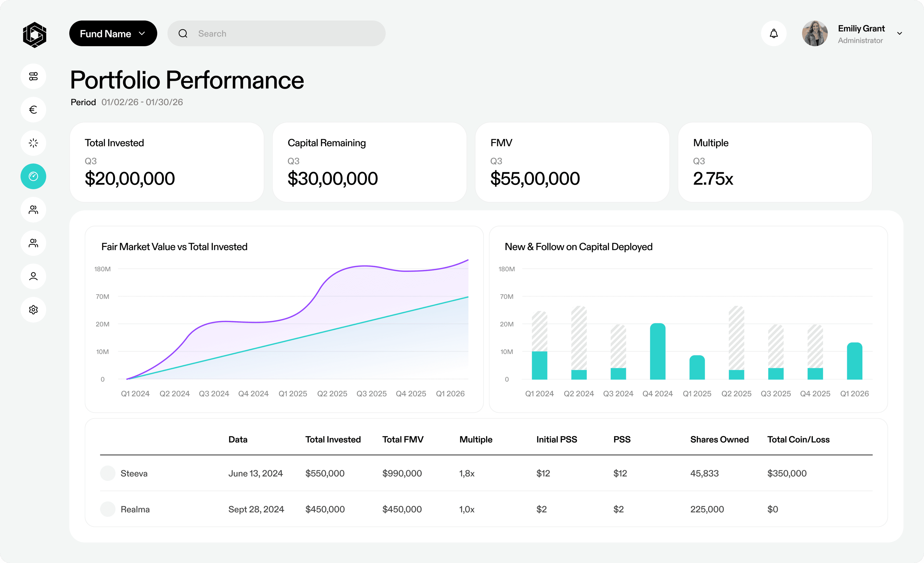Click the Q4 2024 teal bar
The width and height of the screenshot is (924, 563).
click(x=657, y=351)
